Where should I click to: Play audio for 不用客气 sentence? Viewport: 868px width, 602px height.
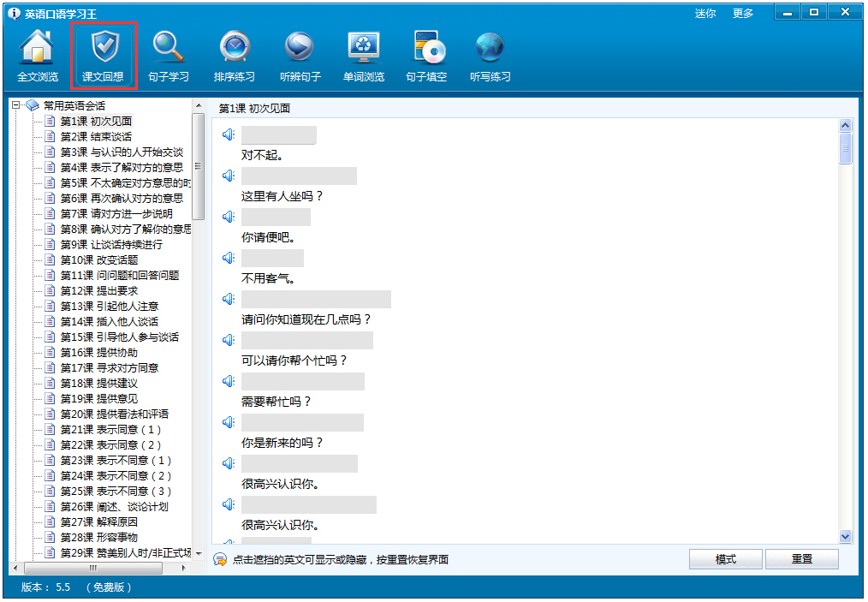(228, 258)
